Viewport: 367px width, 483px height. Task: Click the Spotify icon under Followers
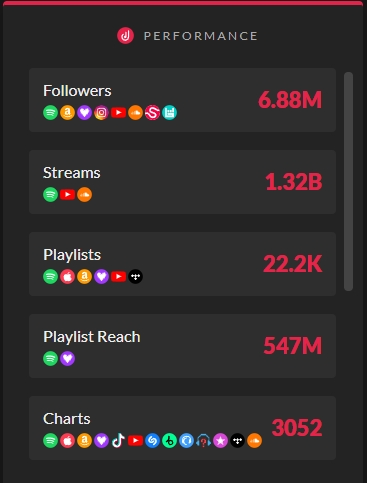click(x=50, y=113)
